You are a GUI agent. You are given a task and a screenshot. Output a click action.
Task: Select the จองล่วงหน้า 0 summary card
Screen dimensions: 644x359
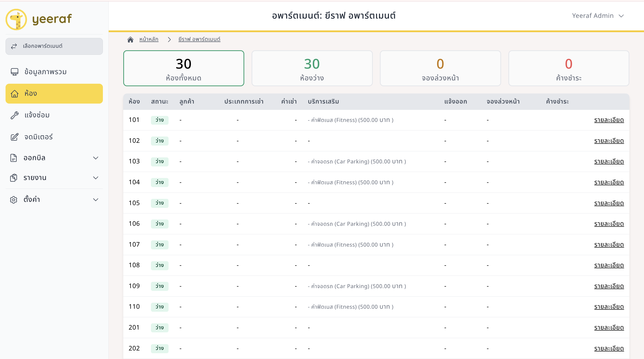click(440, 68)
